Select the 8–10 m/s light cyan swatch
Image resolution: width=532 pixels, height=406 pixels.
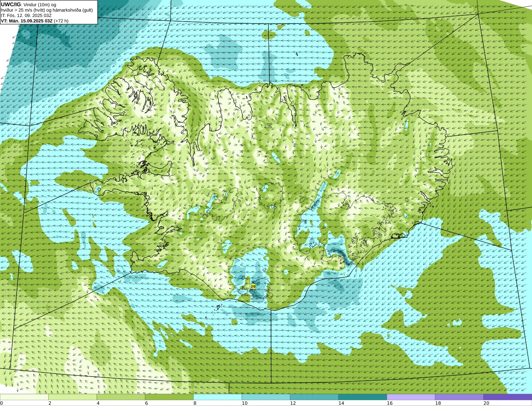218,397
